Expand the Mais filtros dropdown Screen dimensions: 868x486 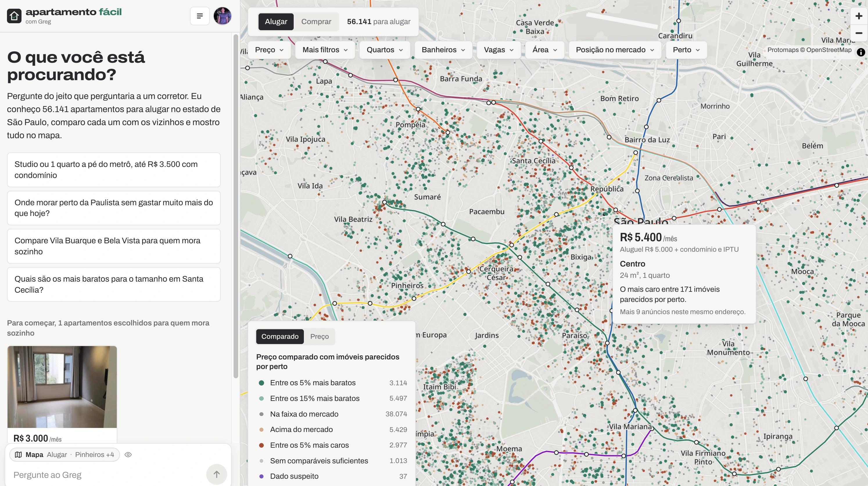click(324, 50)
